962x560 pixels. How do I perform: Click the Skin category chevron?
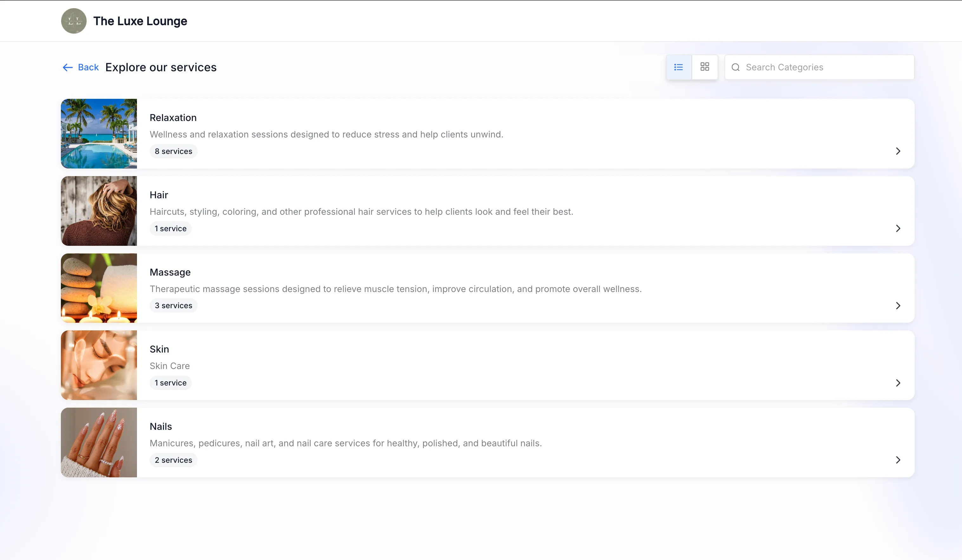pos(898,383)
